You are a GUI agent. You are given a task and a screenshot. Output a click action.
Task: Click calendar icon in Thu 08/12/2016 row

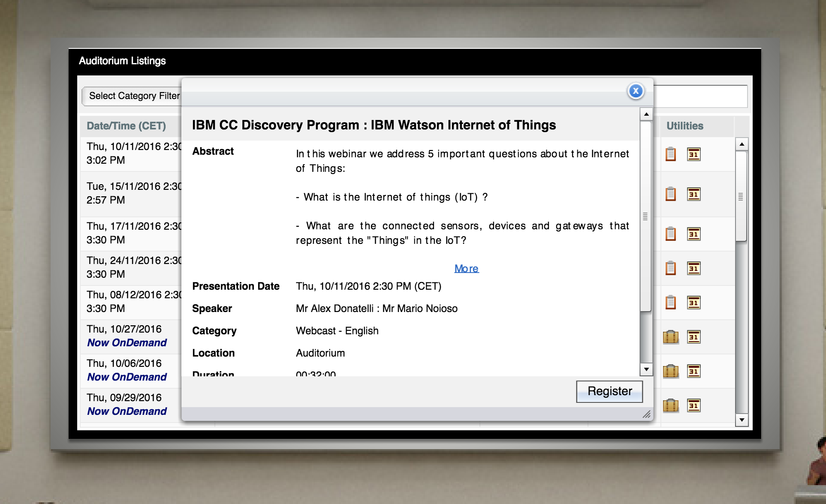click(694, 303)
